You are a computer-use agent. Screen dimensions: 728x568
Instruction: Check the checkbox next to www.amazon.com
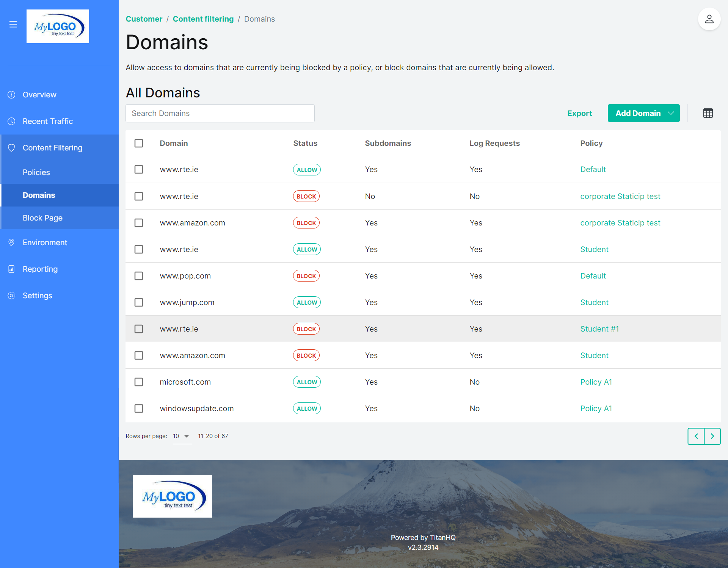pos(139,223)
